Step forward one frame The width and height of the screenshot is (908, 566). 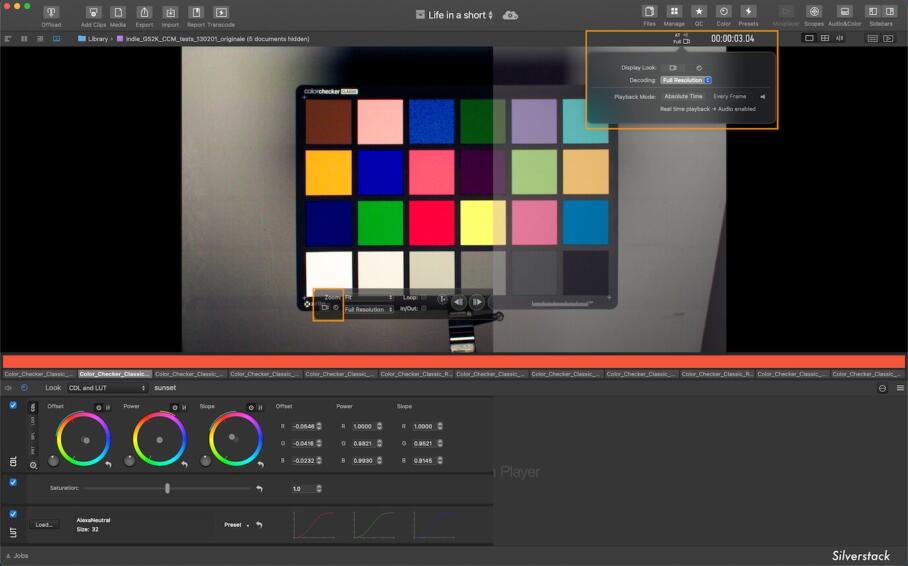click(x=477, y=302)
